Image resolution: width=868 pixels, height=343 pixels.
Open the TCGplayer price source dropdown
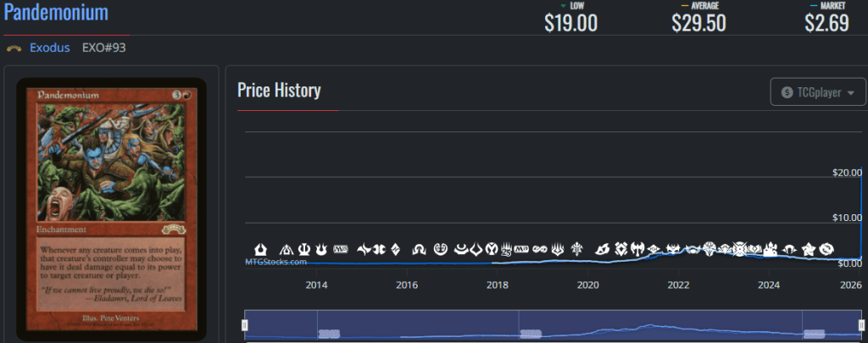817,92
